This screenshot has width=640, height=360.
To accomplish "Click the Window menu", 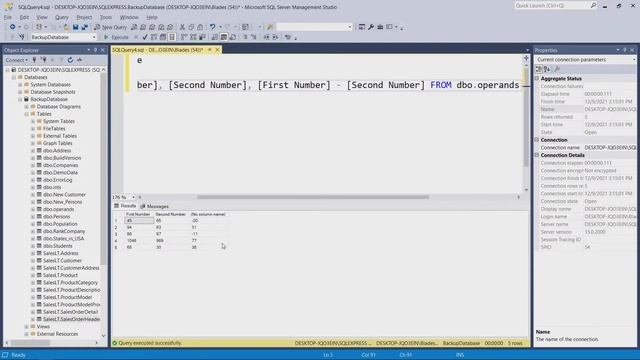I will 129,17.
